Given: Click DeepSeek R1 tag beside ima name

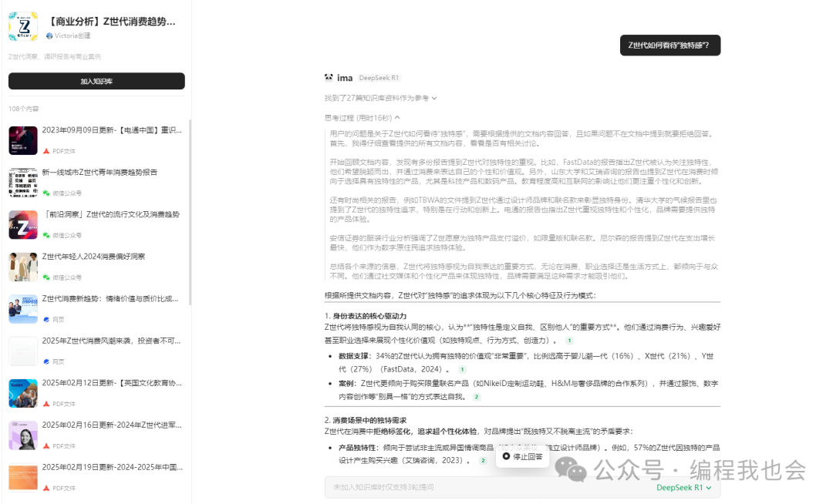Looking at the screenshot, I should point(379,78).
